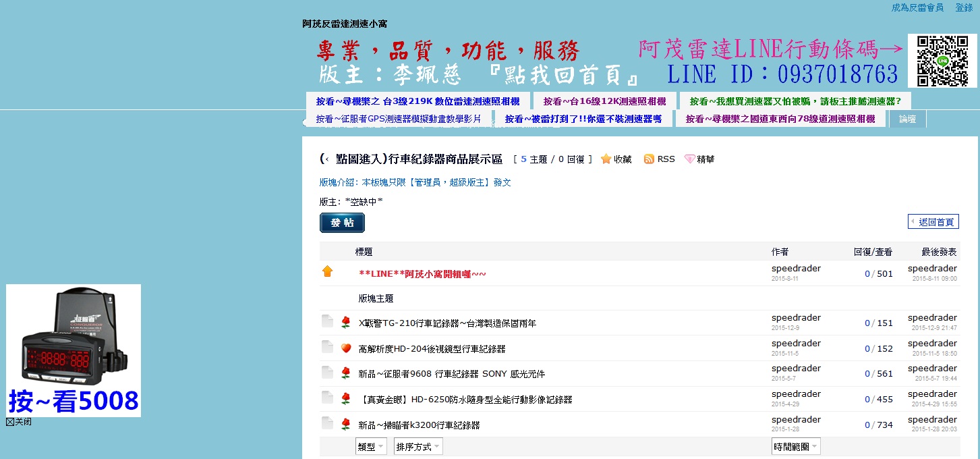Open the RSS feed icon

649,159
